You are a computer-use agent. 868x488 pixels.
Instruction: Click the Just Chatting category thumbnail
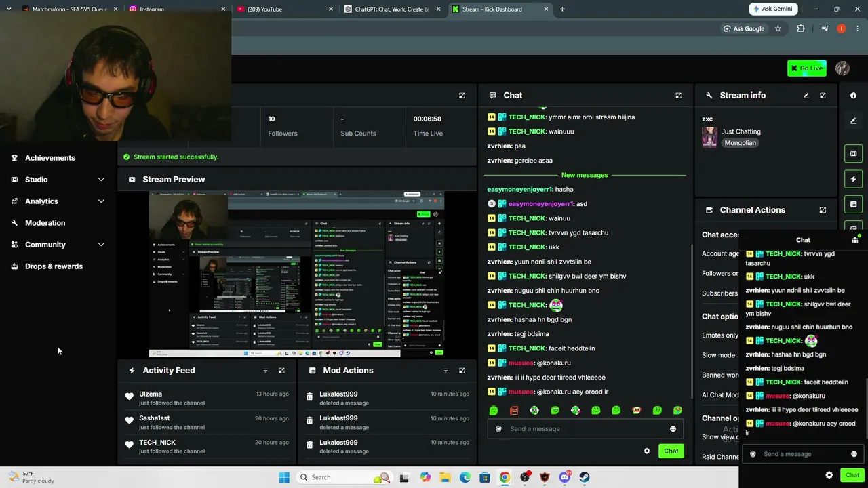click(709, 137)
